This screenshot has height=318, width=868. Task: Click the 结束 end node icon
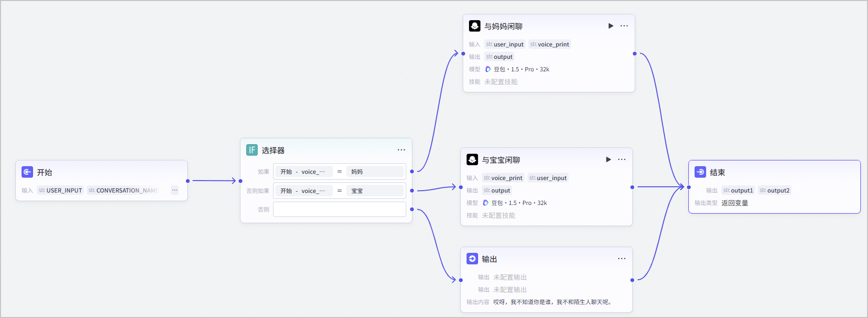[700, 172]
